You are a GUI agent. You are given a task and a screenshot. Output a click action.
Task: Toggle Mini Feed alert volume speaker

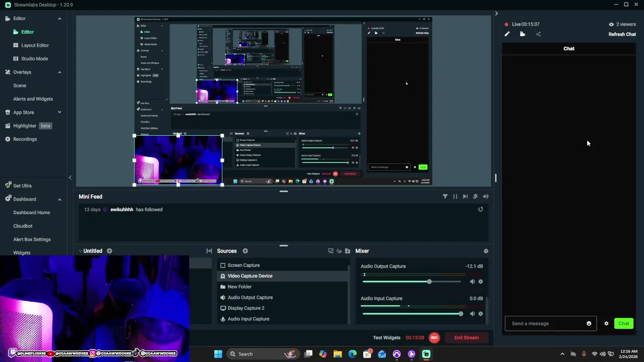tap(486, 197)
